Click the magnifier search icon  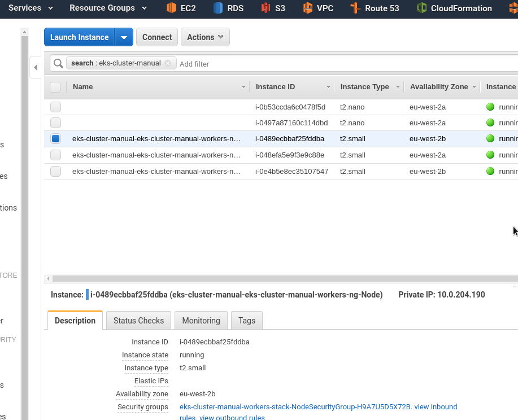click(58, 63)
